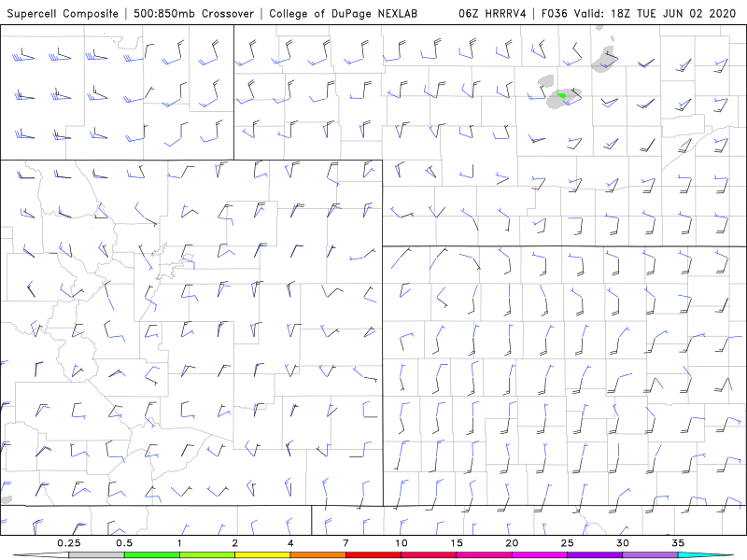Click the legend value 25
747x560 pixels.
coord(567,543)
